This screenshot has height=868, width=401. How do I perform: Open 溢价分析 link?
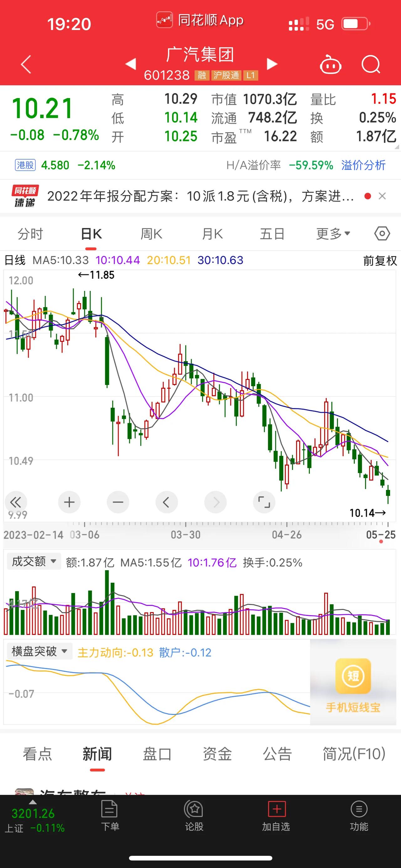(363, 165)
